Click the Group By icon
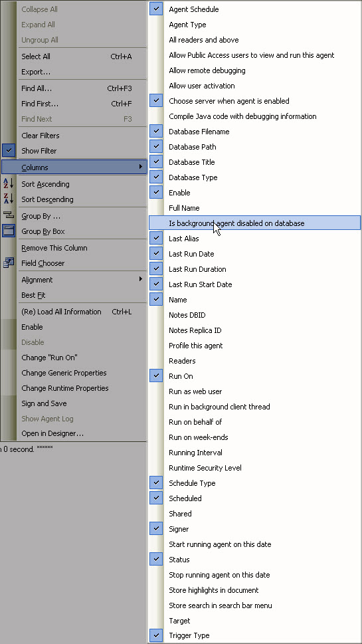The height and width of the screenshot is (644, 362). (x=8, y=215)
